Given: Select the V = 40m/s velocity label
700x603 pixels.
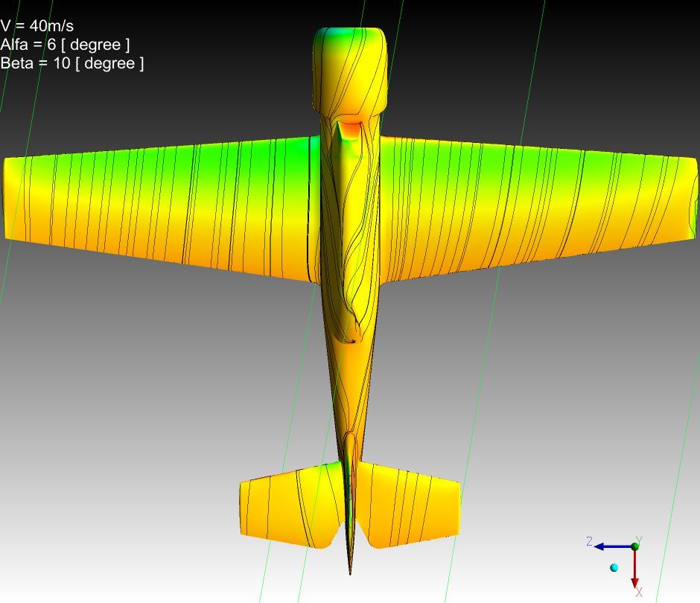Looking at the screenshot, I should click(x=37, y=26).
